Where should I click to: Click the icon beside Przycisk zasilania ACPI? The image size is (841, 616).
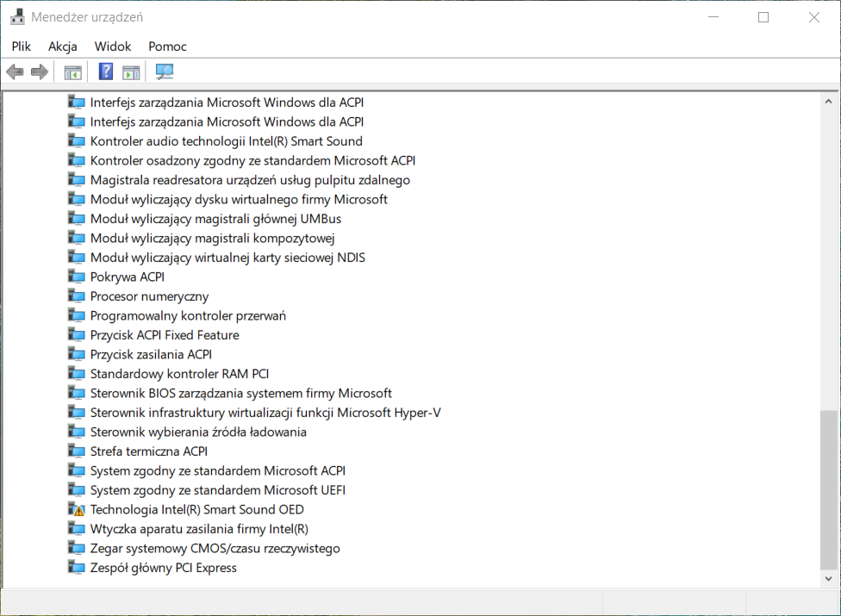[x=76, y=354]
